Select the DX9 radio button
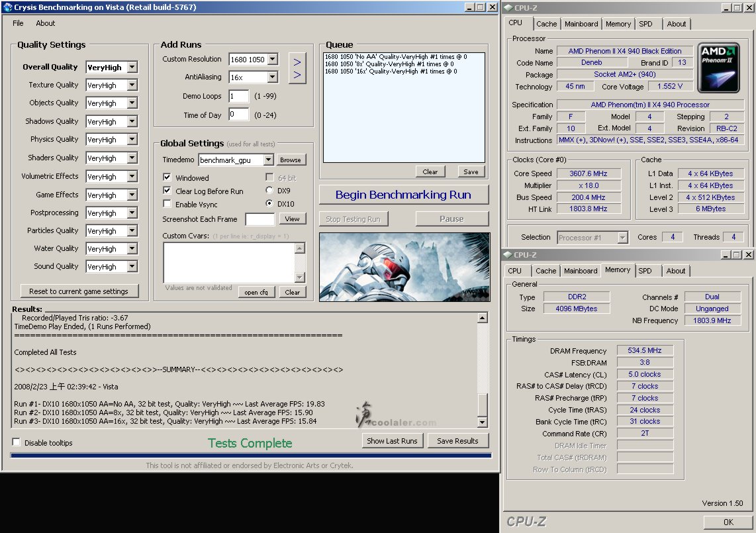 pyautogui.click(x=269, y=190)
